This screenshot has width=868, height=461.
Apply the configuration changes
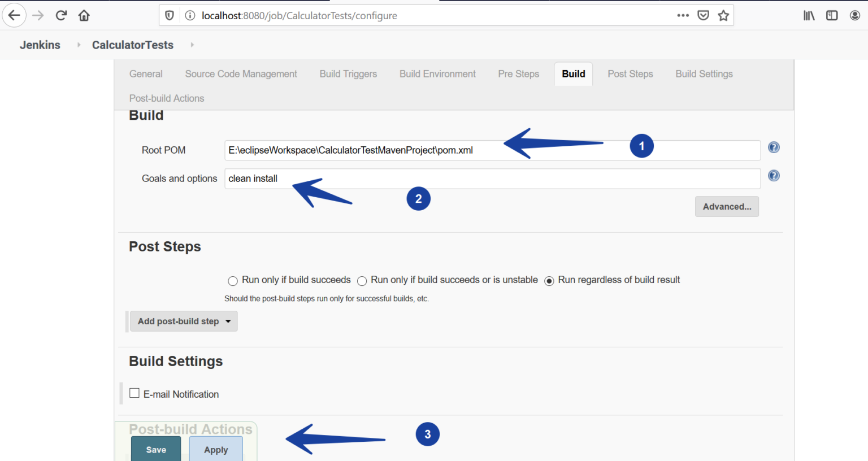point(216,449)
